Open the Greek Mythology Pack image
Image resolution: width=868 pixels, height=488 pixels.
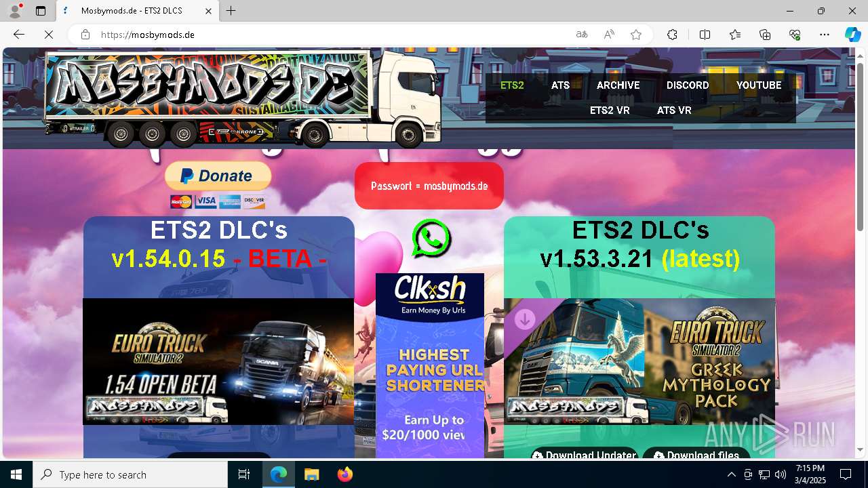click(639, 361)
